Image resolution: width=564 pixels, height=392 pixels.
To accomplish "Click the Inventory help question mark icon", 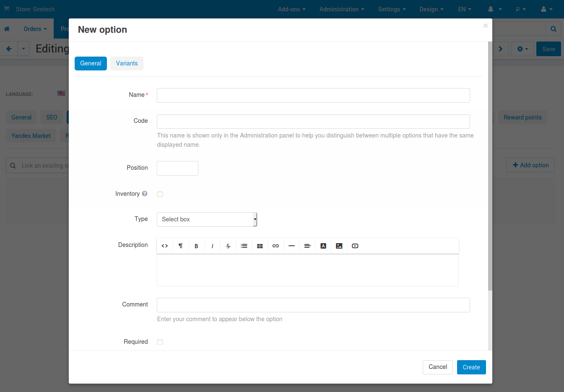I will (145, 194).
